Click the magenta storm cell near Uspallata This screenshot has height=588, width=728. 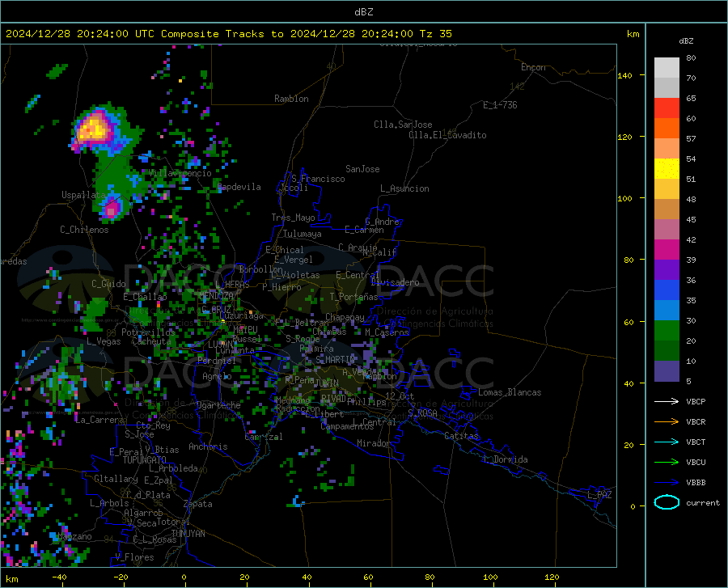click(112, 209)
